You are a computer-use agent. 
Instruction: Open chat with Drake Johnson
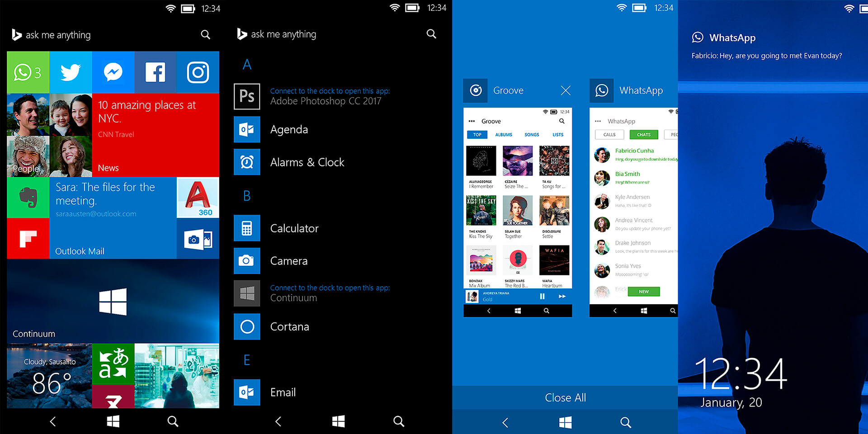635,247
